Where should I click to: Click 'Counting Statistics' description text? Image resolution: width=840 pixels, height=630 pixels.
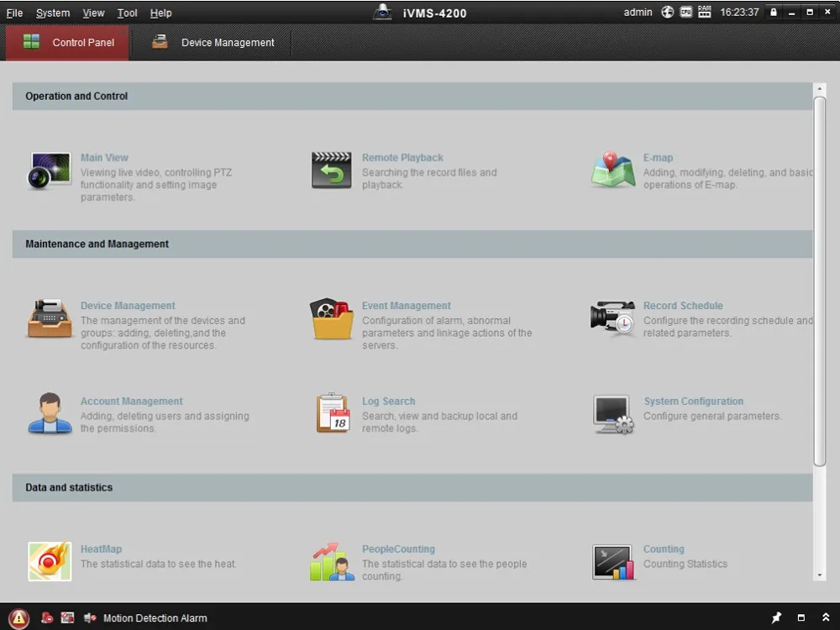(685, 564)
